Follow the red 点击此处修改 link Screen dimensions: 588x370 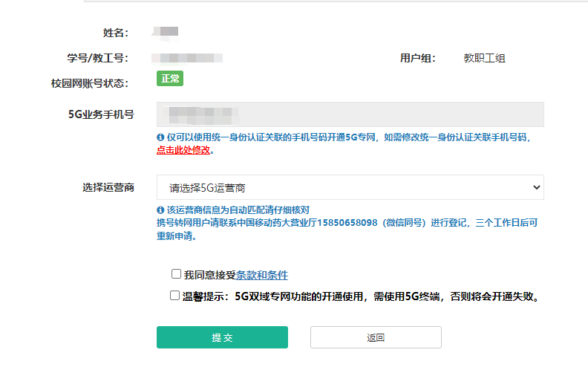183,149
